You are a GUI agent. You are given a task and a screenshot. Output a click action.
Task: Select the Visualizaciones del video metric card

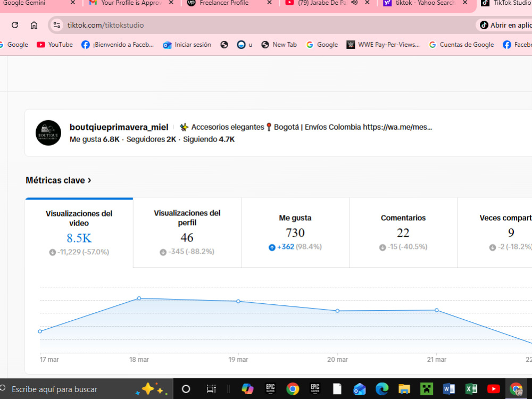coord(79,233)
